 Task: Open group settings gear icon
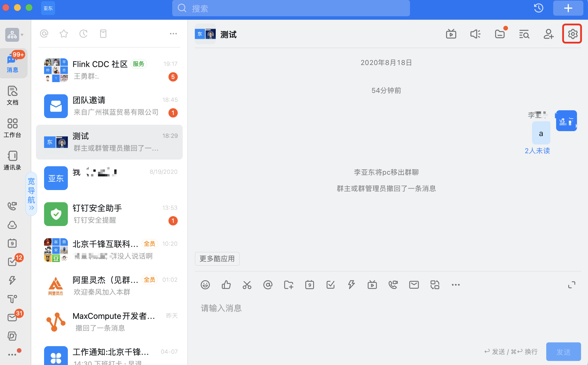click(x=572, y=34)
